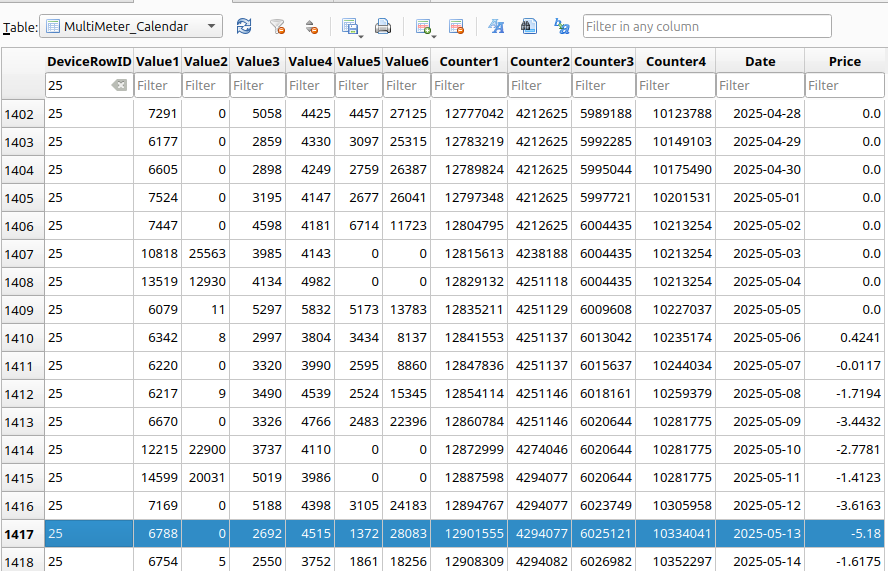Click the Counter1 filter field
Viewport: 888px width, 571px height.
click(469, 86)
